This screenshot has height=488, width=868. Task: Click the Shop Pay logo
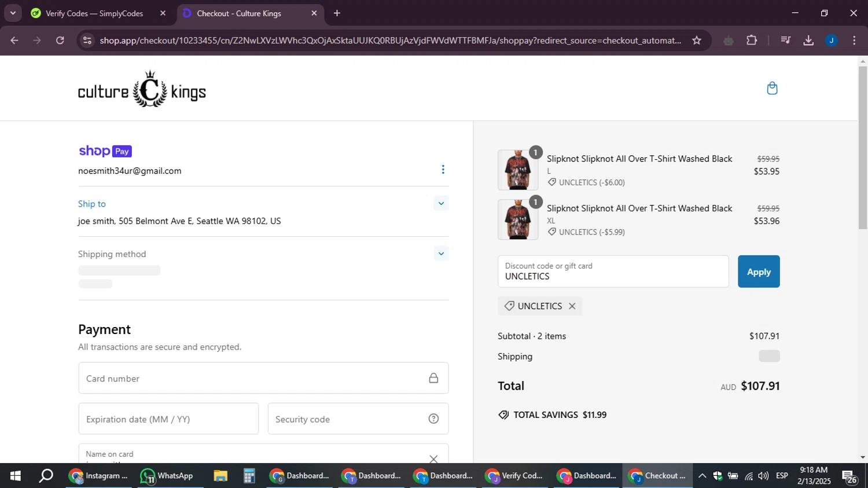tap(105, 151)
